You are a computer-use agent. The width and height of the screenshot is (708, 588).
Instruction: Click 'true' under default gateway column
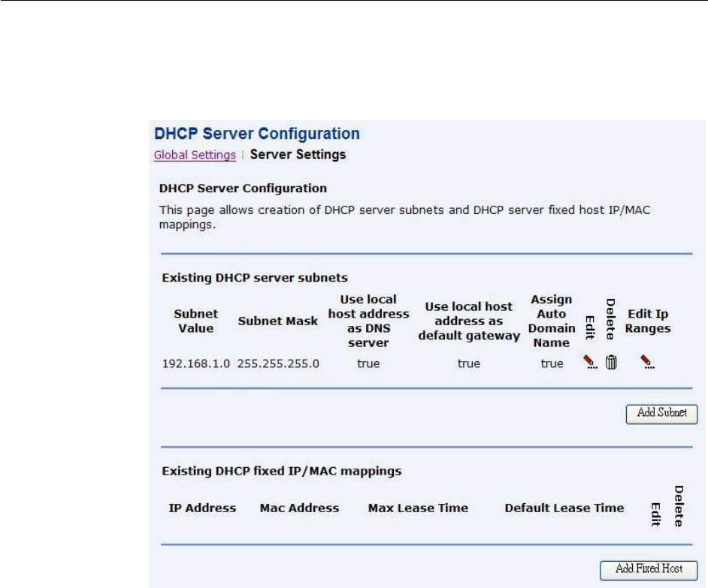[469, 363]
